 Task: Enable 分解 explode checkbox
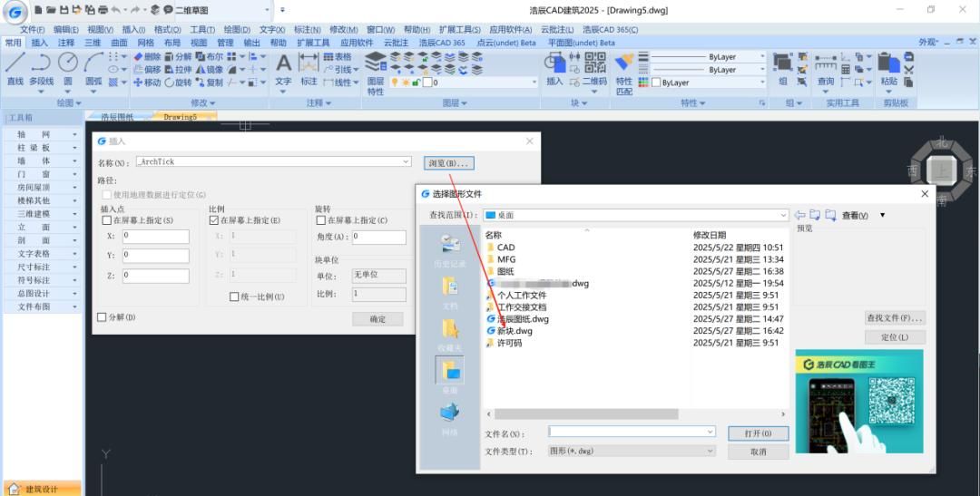103,317
